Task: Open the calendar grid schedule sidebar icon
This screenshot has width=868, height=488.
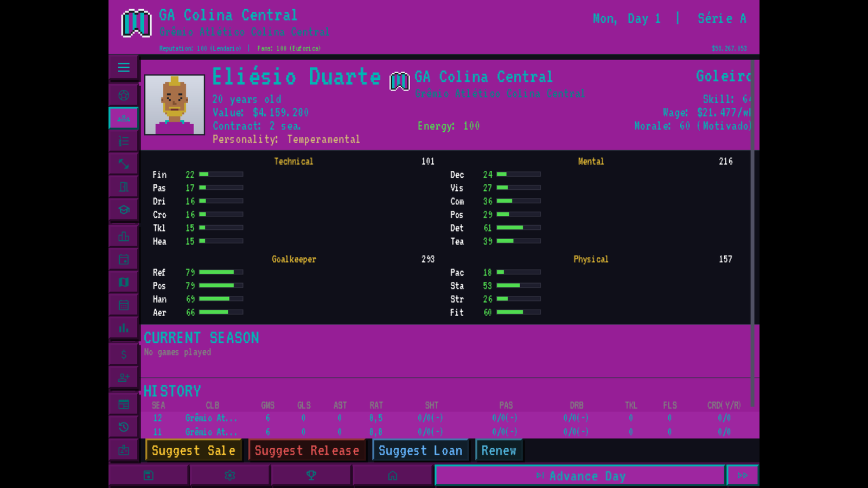Action: tap(124, 305)
